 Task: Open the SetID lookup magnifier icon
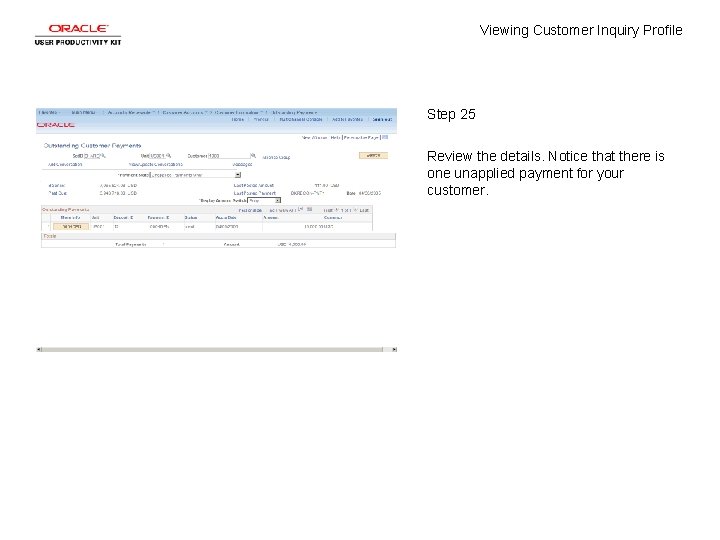pos(104,156)
